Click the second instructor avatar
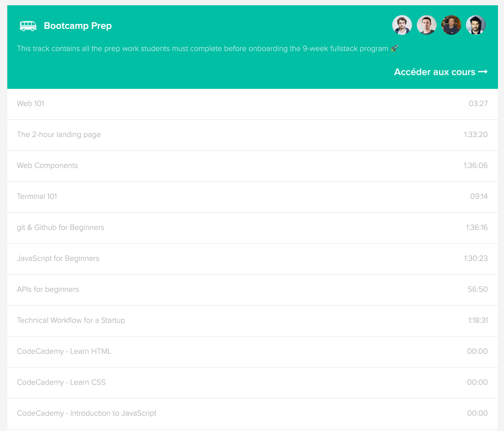Image resolution: width=504 pixels, height=431 pixels. coord(426,25)
